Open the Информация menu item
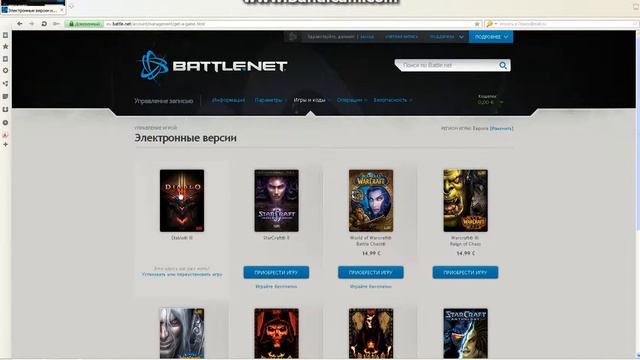Screen dimensions: 640x360 [228, 100]
